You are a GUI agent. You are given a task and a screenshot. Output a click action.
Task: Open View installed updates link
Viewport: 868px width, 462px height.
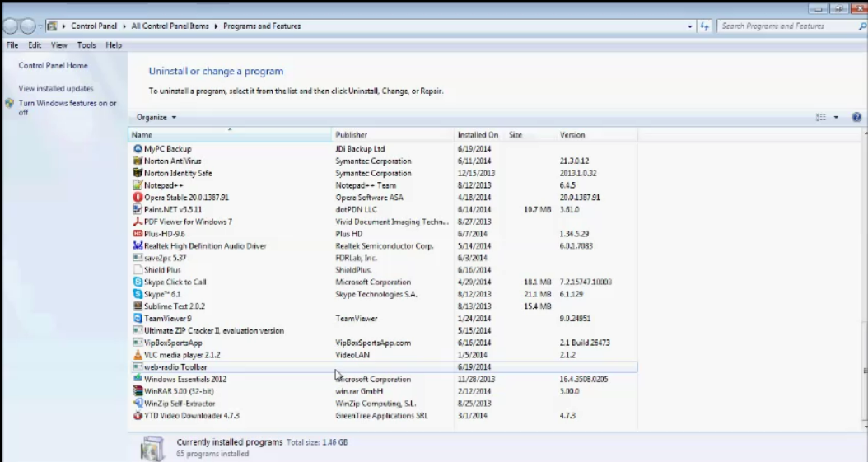point(56,88)
